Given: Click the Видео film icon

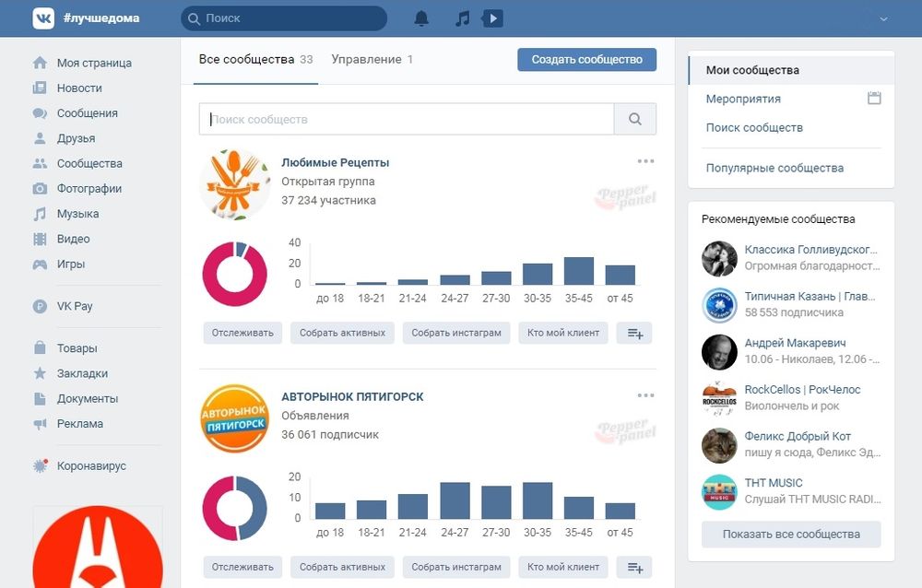Looking at the screenshot, I should [x=40, y=239].
